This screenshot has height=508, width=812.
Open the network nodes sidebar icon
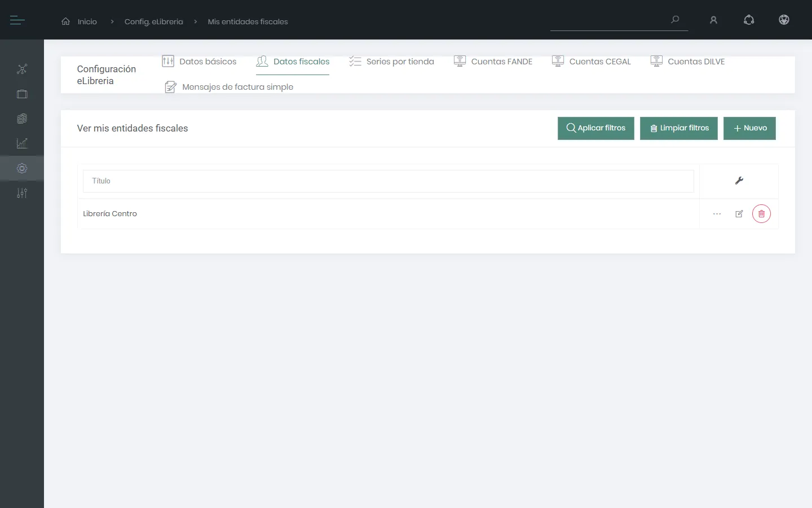(x=22, y=69)
